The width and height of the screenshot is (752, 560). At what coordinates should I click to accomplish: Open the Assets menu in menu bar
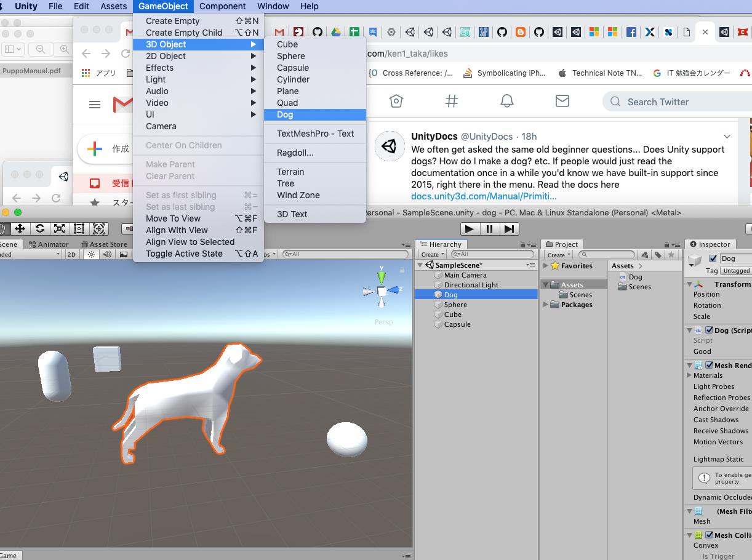(x=113, y=6)
